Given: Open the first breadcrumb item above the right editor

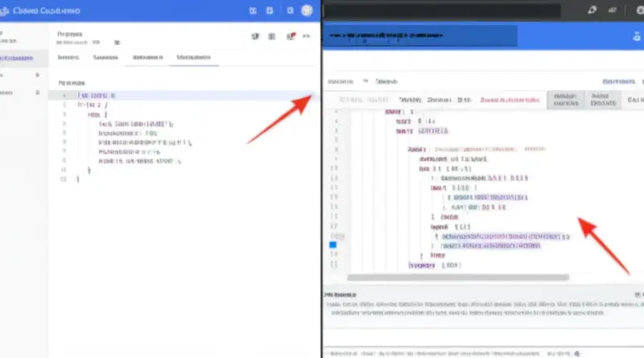Looking at the screenshot, I should [x=341, y=82].
